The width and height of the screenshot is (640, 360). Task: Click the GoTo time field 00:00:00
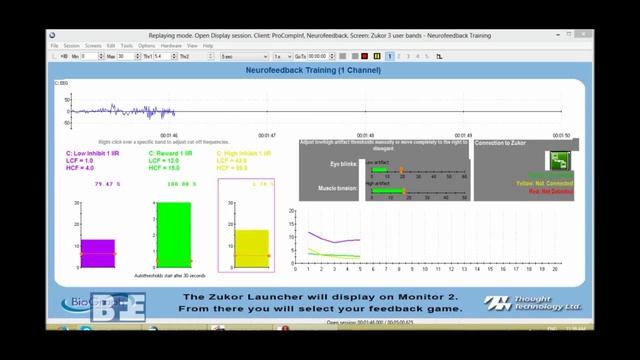318,56
